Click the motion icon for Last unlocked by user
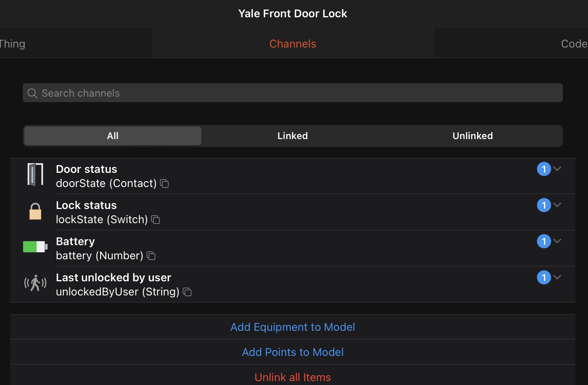The image size is (588, 385). click(35, 283)
